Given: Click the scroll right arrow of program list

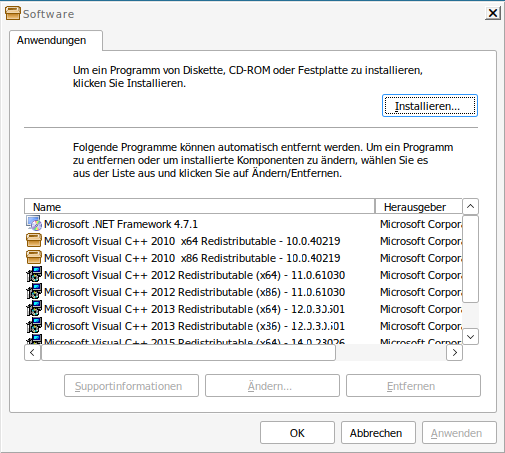Looking at the screenshot, I should (454, 352).
